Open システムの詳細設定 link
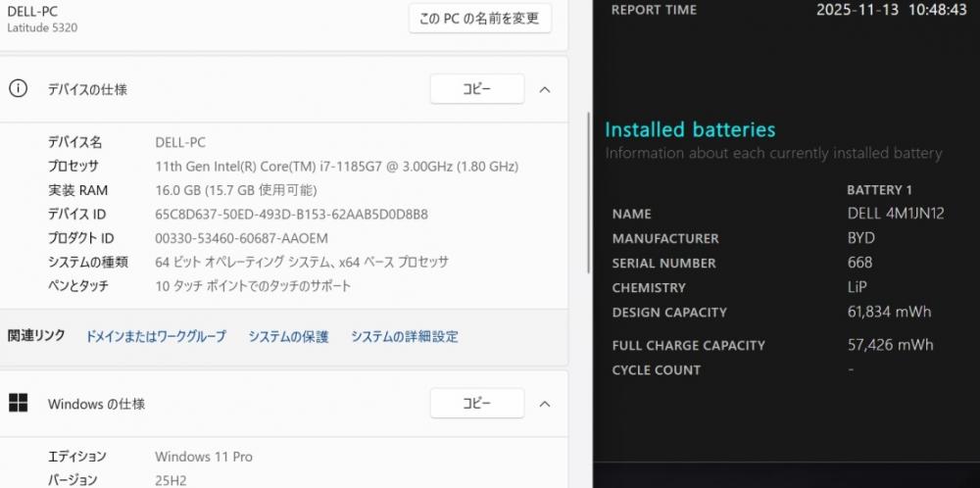 (x=405, y=337)
